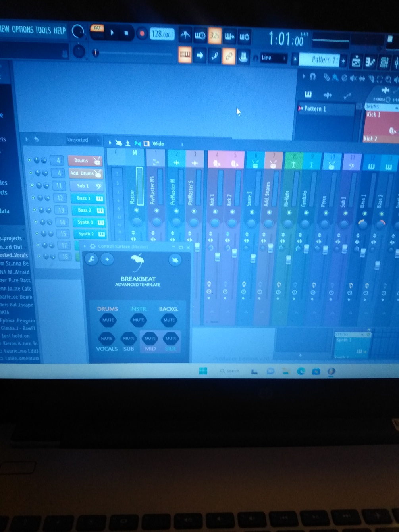Image resolution: width=399 pixels, height=532 pixels.
Task: Open the Line snap dropdown
Action: point(274,58)
